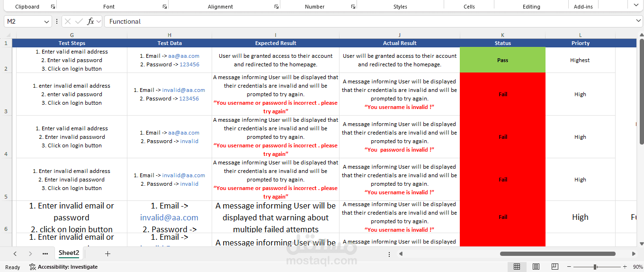Click the invalid@aa.com link in row 5
Screen dimensions: 644x272
[184, 175]
